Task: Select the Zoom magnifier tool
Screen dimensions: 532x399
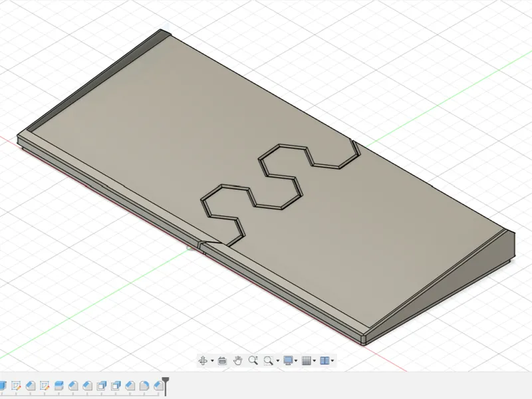Action: point(253,360)
